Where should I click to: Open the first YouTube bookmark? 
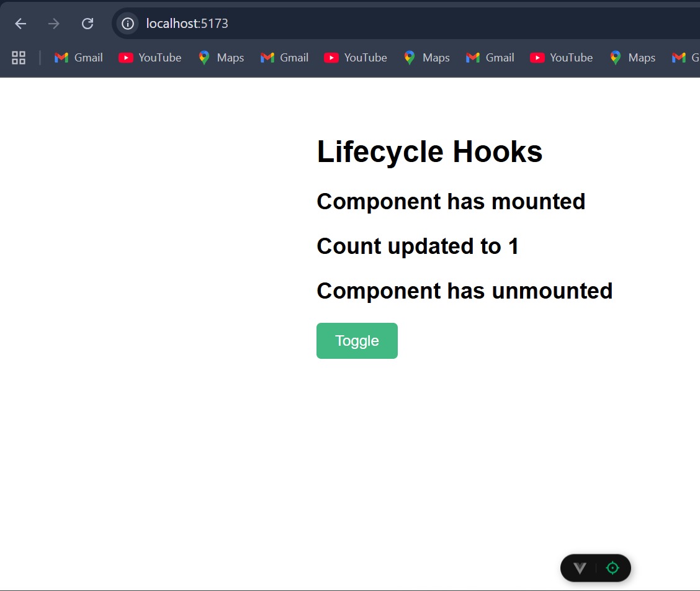150,57
